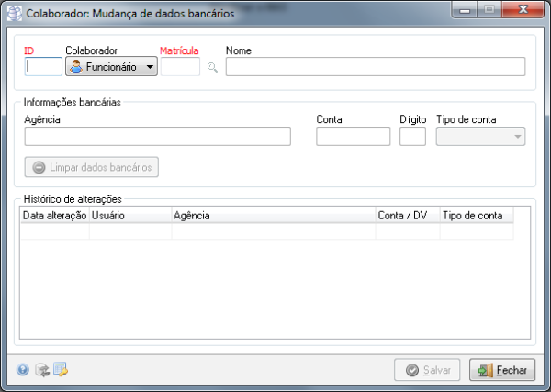Open the Funcionário collaborator type dropdown

tap(111, 66)
